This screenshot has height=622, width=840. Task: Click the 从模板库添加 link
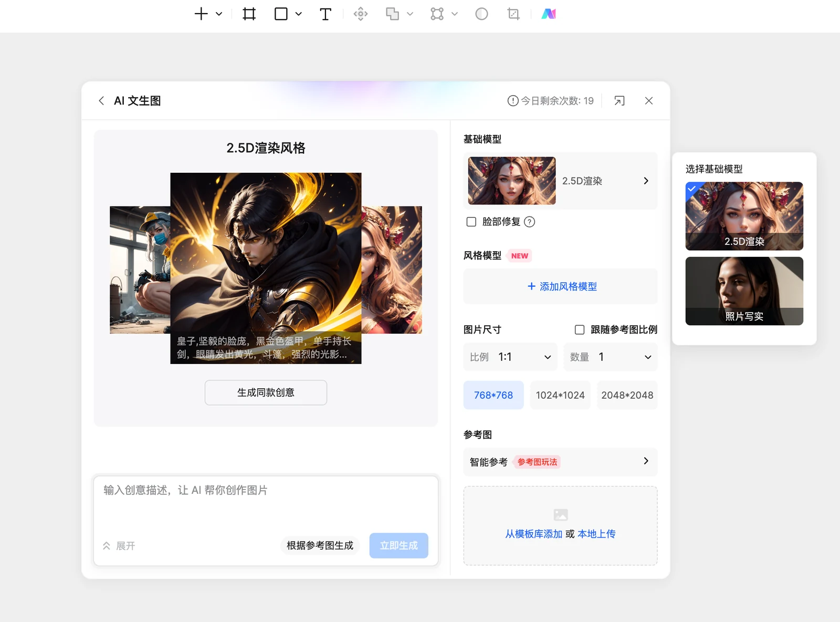click(533, 534)
